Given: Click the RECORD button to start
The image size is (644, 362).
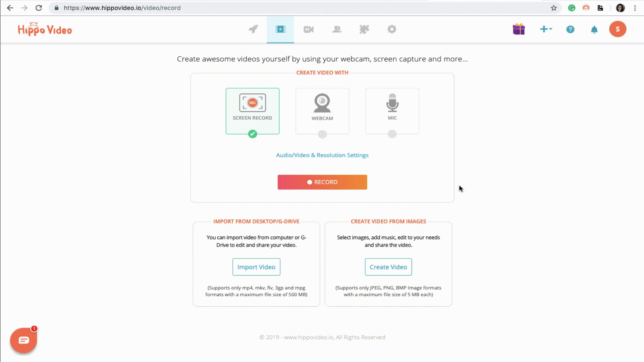Looking at the screenshot, I should coord(322,182).
